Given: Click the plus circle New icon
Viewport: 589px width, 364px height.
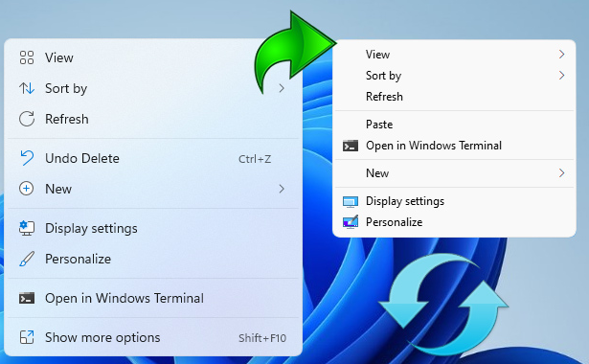Looking at the screenshot, I should coord(26,189).
